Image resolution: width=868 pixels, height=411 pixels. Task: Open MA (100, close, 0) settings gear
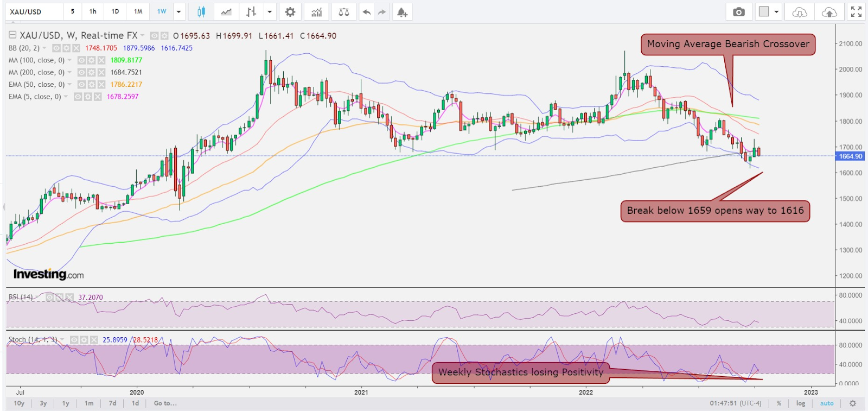[x=91, y=60]
